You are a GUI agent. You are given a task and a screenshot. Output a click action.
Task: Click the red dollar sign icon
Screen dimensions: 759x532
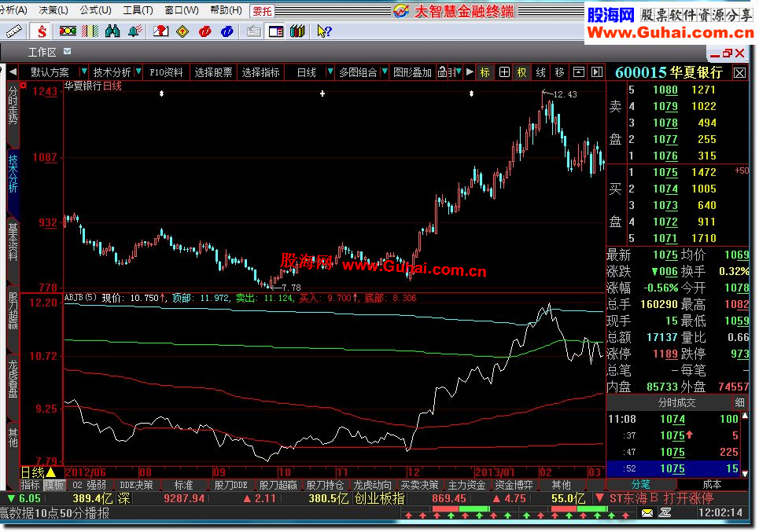click(x=42, y=31)
